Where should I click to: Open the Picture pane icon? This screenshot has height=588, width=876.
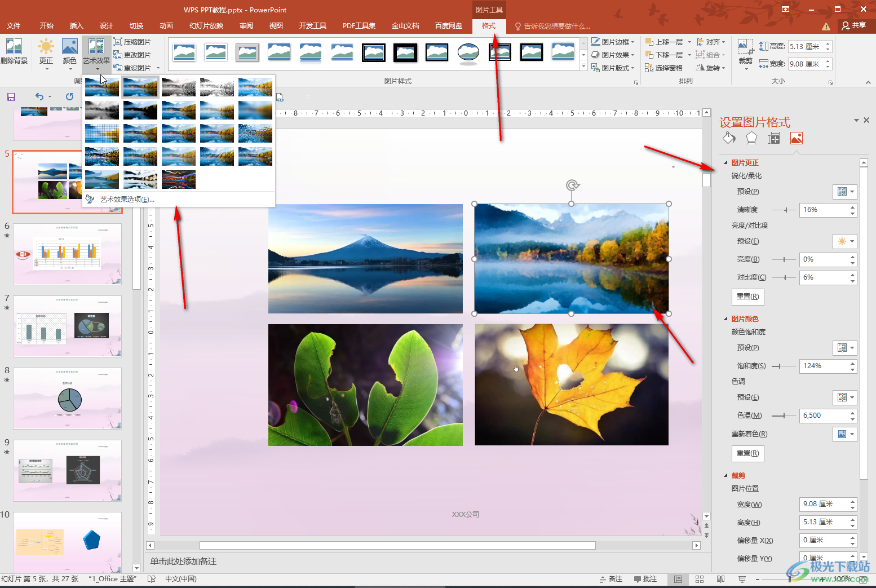point(797,138)
